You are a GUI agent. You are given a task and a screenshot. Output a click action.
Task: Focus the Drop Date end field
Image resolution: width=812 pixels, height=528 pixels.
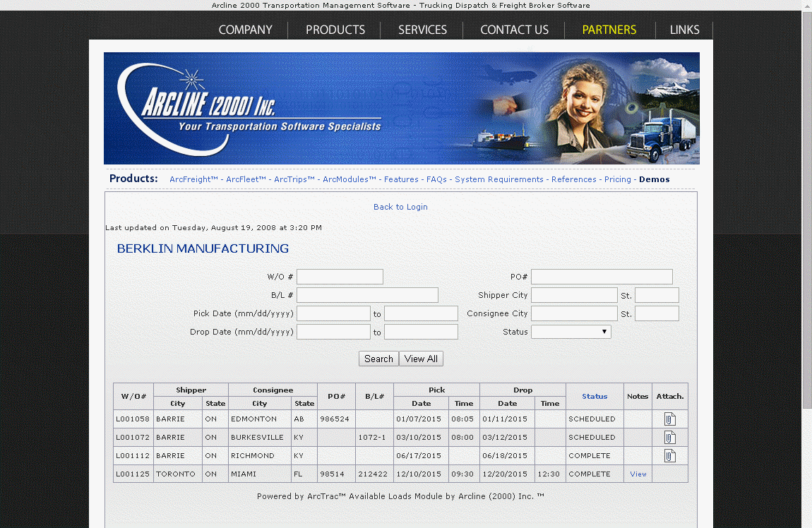coord(421,332)
